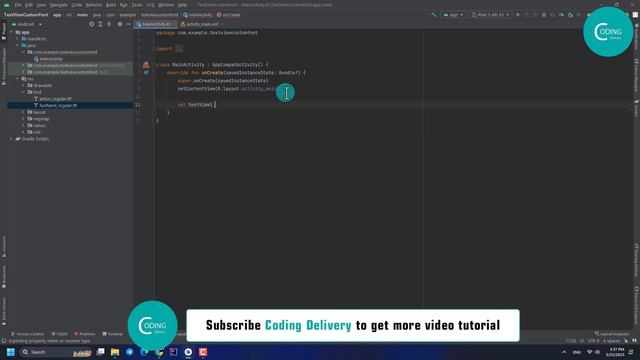
Task: Collapse the font folder
Action: coord(24,92)
